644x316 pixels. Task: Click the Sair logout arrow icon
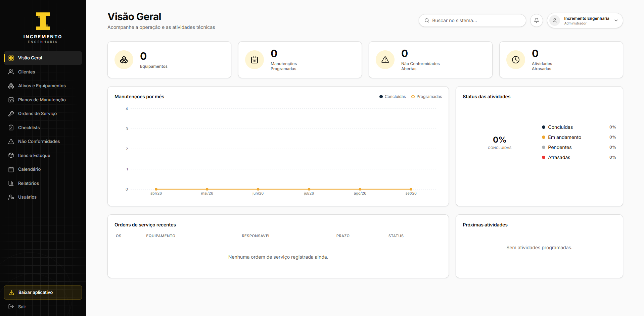click(x=11, y=307)
